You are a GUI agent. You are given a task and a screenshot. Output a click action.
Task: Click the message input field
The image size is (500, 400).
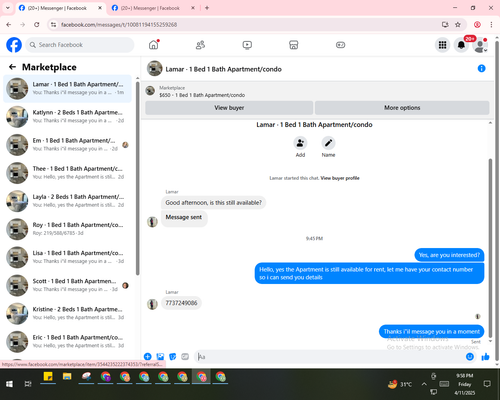[330, 357]
